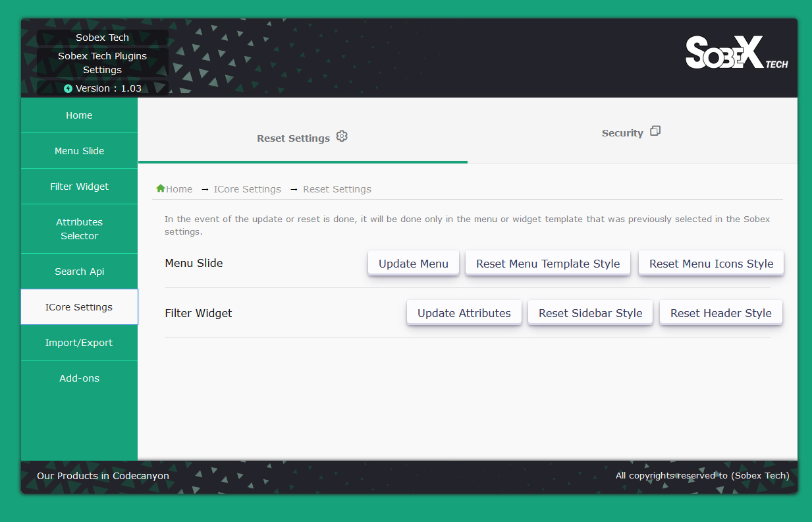
Task: Open Our Products in Codecanyon link
Action: coord(103,476)
